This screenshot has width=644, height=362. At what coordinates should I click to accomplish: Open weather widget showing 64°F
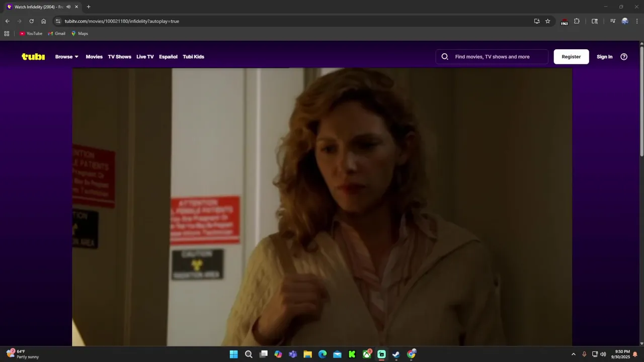23,354
